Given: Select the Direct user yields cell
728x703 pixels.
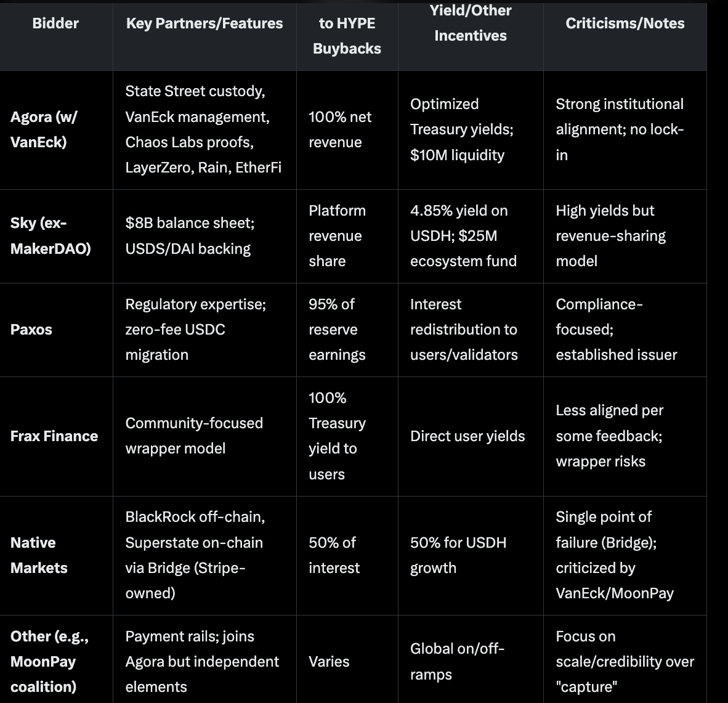Looking at the screenshot, I should click(x=467, y=436).
